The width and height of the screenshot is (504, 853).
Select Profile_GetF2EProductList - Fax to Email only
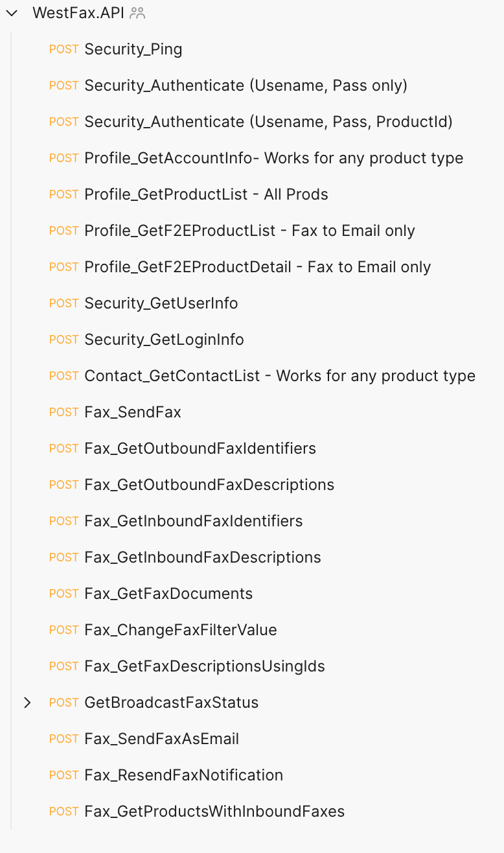click(x=249, y=231)
